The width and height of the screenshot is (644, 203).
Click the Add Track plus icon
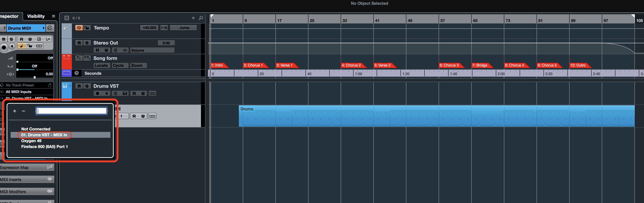[193, 18]
